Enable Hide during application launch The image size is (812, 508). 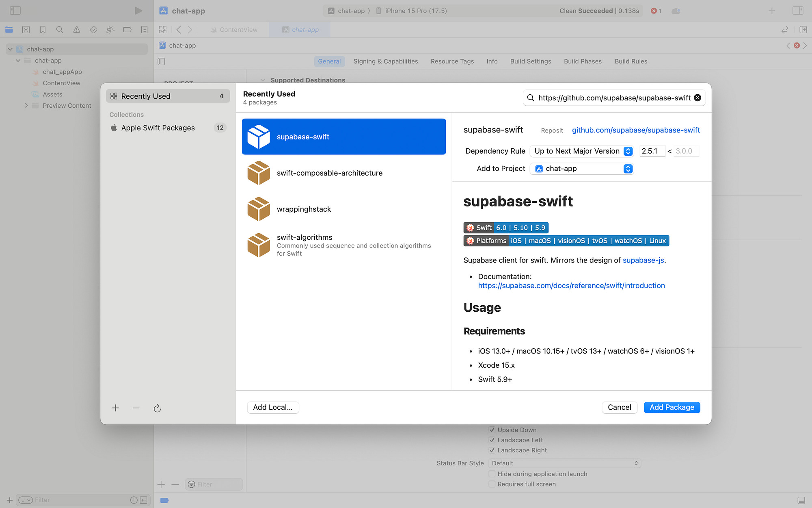492,474
